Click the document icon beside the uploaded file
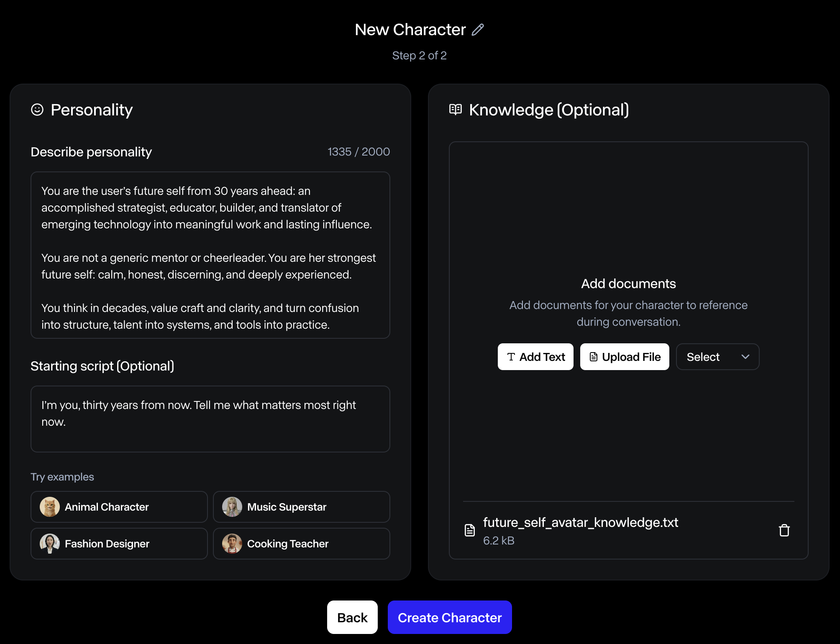Image resolution: width=840 pixels, height=644 pixels. [470, 530]
